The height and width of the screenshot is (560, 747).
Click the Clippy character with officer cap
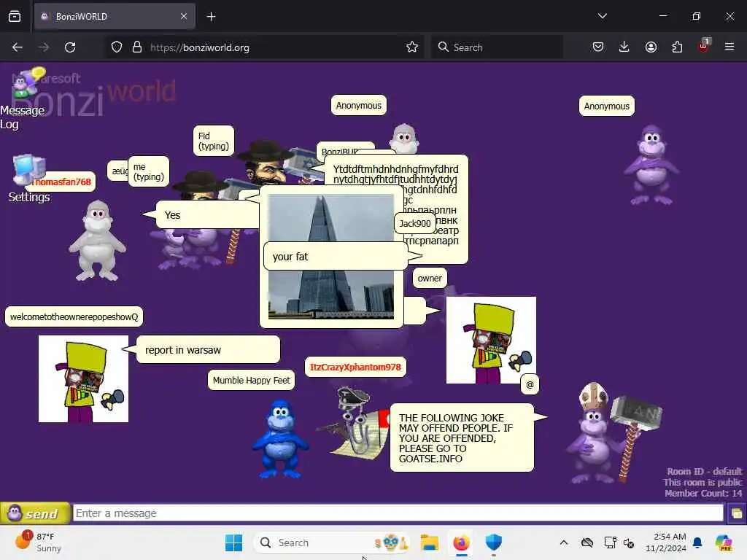point(355,424)
